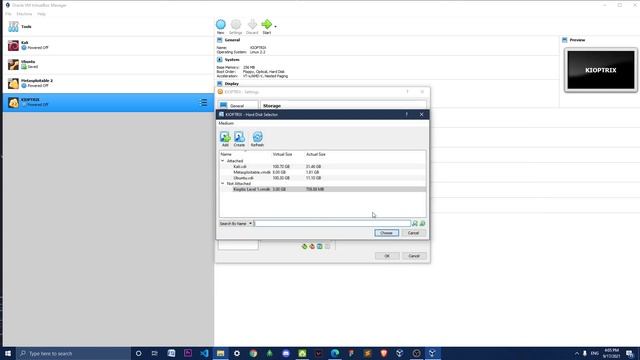The width and height of the screenshot is (640, 360).
Task: Click the Discard toolbar icon
Action: (x=252, y=27)
